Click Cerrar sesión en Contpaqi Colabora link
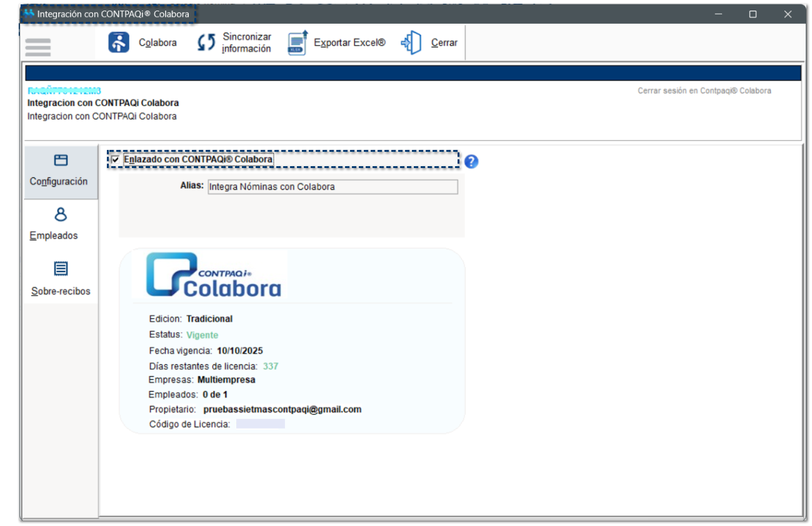 click(x=704, y=91)
